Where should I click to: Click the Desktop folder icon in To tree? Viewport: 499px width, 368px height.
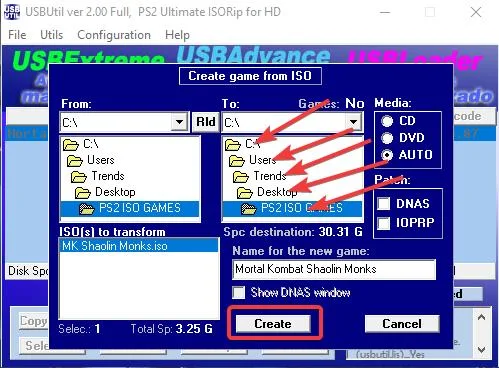click(245, 193)
